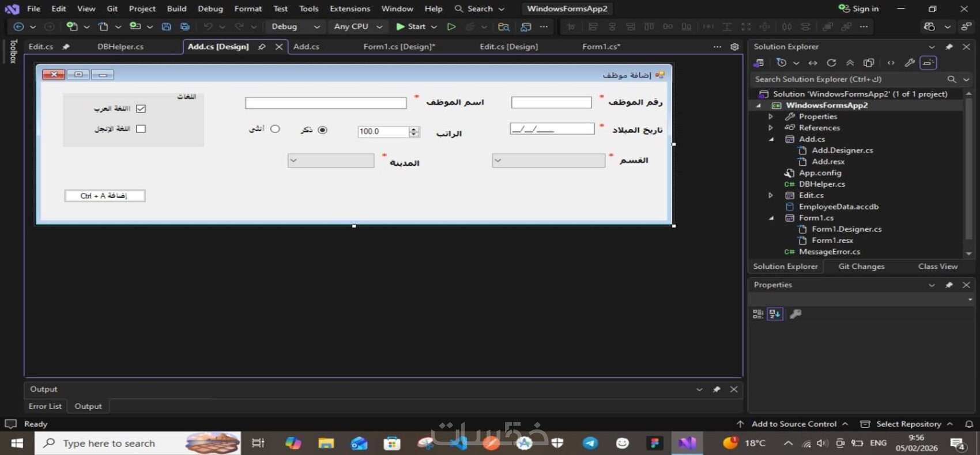Open the document tab settings gear

pos(734,47)
